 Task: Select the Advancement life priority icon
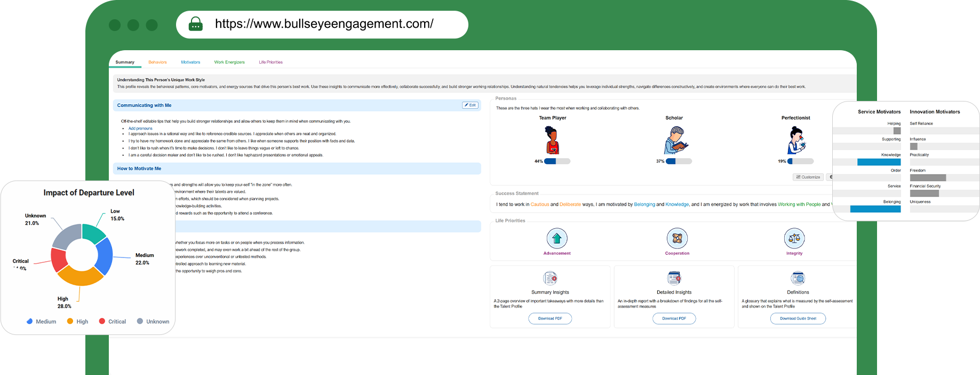(x=557, y=238)
